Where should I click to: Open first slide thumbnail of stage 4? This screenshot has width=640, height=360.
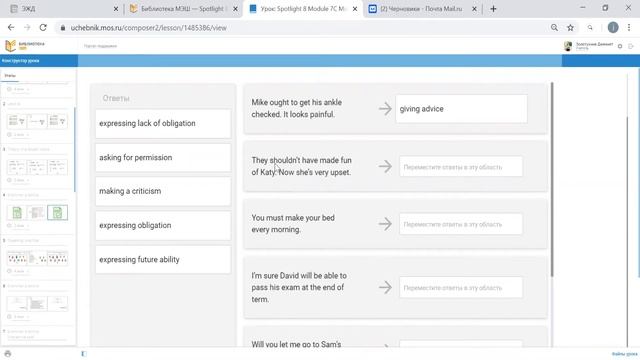coord(17,213)
